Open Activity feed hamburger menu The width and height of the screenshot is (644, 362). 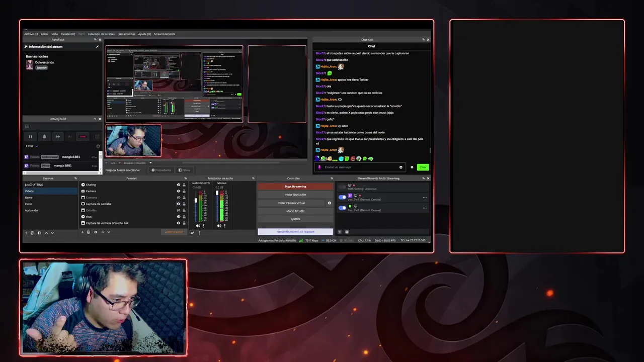click(27, 126)
